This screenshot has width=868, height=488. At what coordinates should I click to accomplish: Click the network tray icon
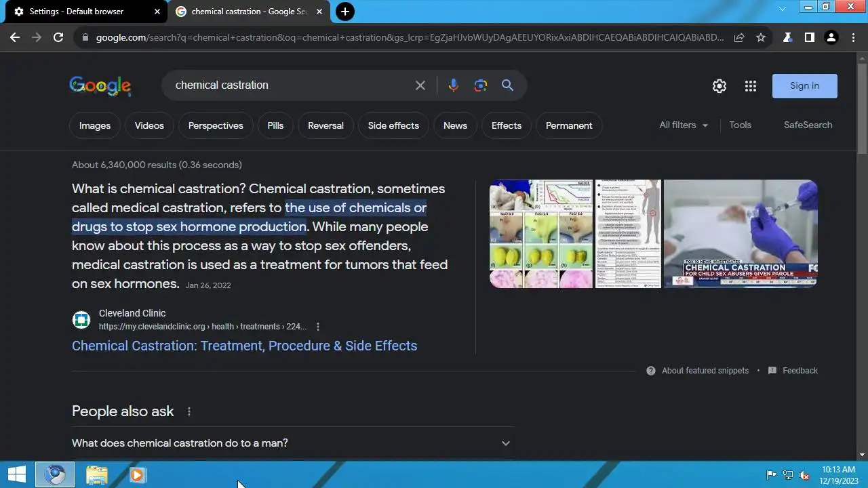(x=788, y=475)
